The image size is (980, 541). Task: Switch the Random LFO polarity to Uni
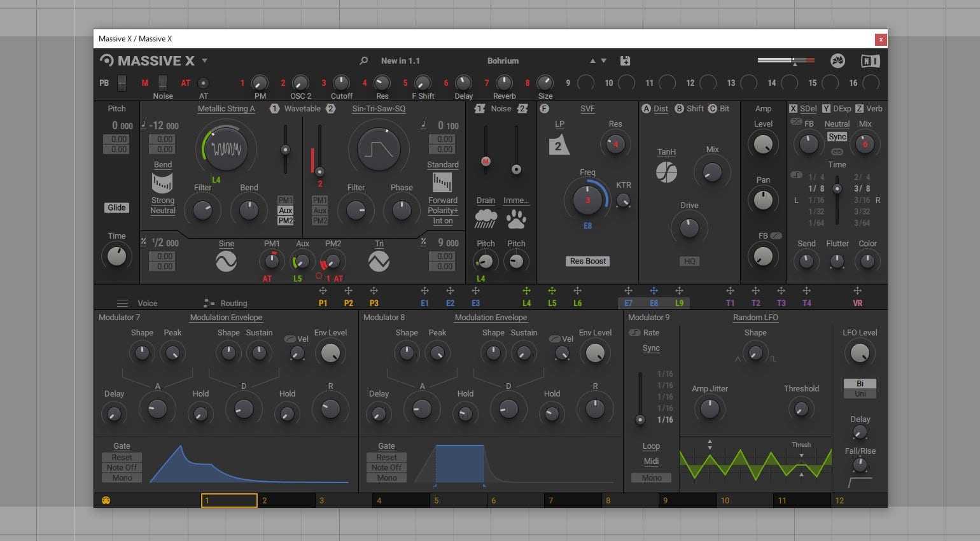point(860,393)
